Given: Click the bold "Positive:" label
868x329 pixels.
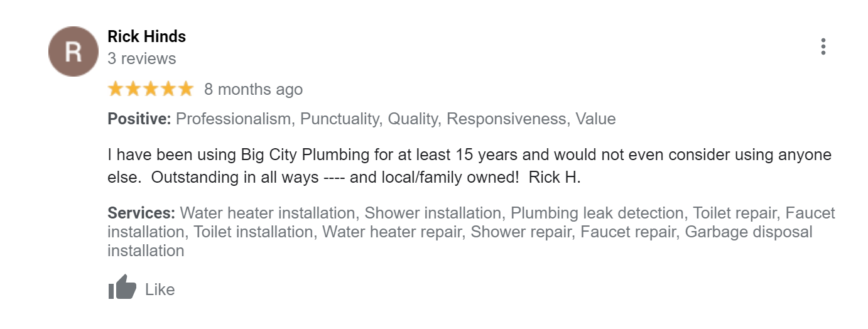Looking at the screenshot, I should [139, 119].
